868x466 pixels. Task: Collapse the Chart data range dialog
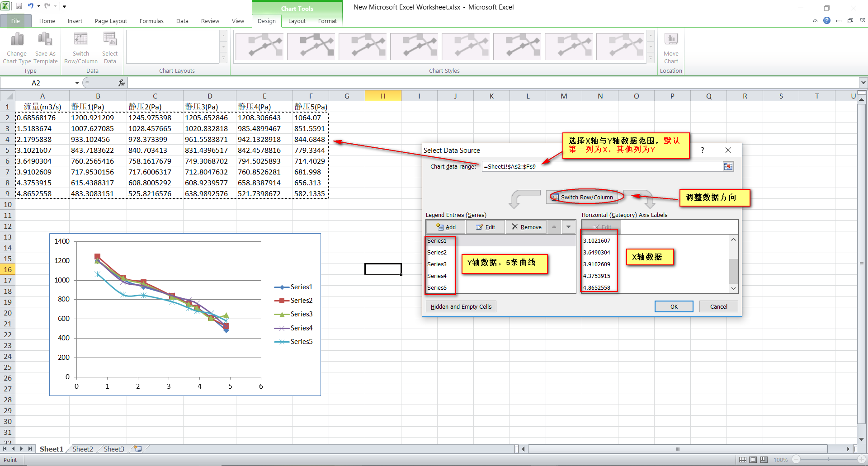pyautogui.click(x=728, y=166)
